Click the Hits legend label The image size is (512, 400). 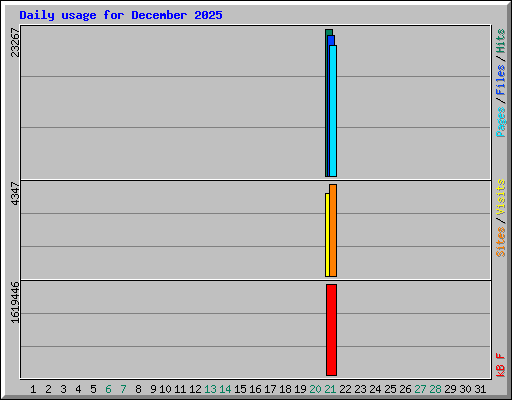click(501, 41)
